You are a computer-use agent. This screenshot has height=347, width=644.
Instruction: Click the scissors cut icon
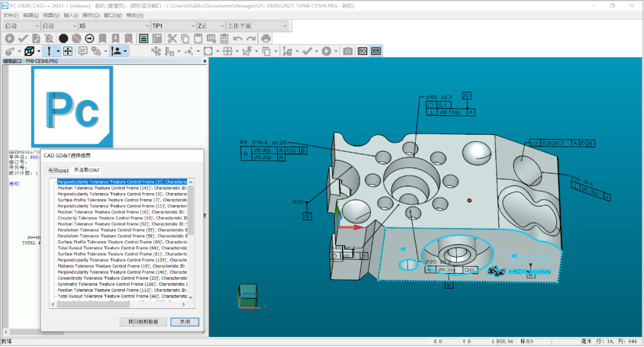pyautogui.click(x=172, y=39)
